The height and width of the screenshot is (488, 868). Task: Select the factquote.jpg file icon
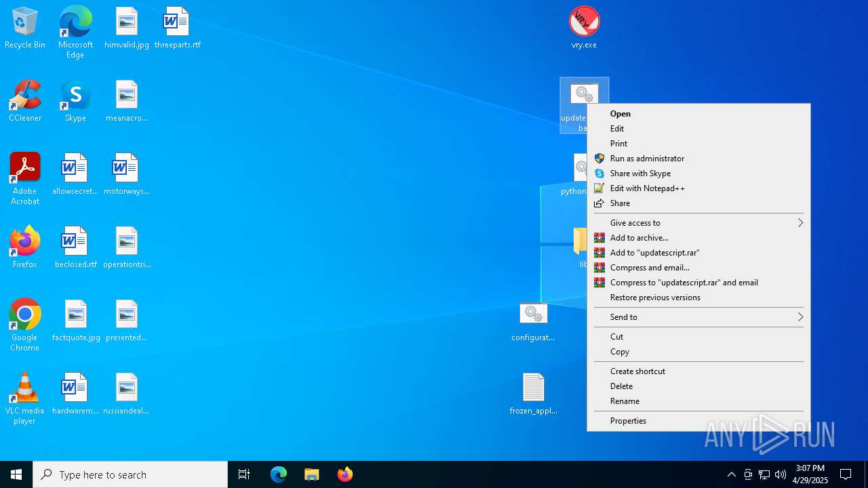tap(75, 321)
